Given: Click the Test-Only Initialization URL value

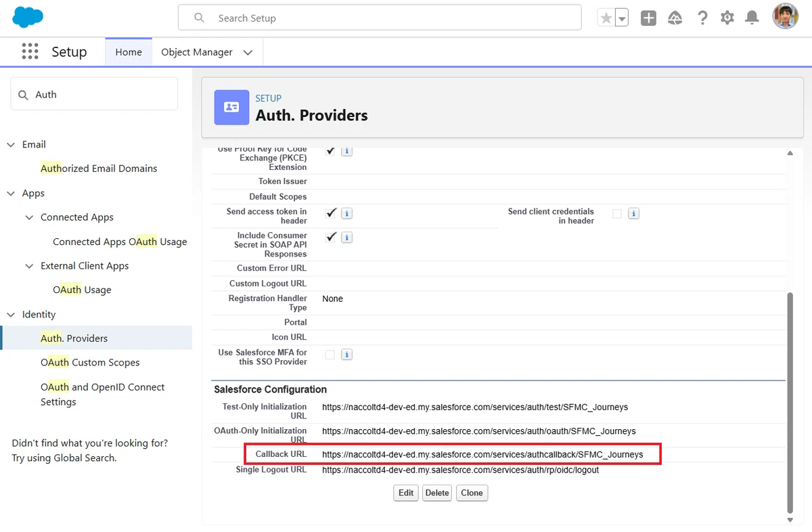Looking at the screenshot, I should pyautogui.click(x=475, y=407).
